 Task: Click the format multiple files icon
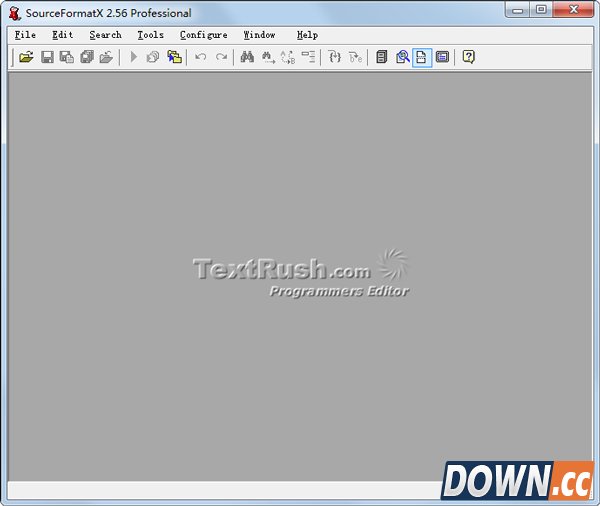(x=153, y=57)
